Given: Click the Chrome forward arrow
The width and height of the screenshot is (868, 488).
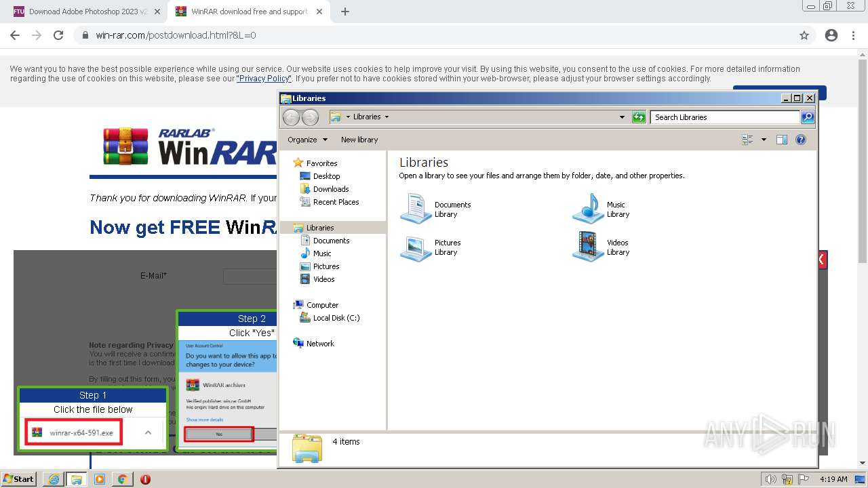Looking at the screenshot, I should (37, 35).
